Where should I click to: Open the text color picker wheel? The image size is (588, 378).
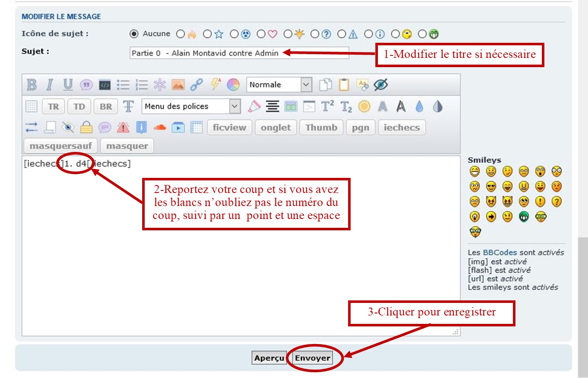pyautogui.click(x=233, y=85)
